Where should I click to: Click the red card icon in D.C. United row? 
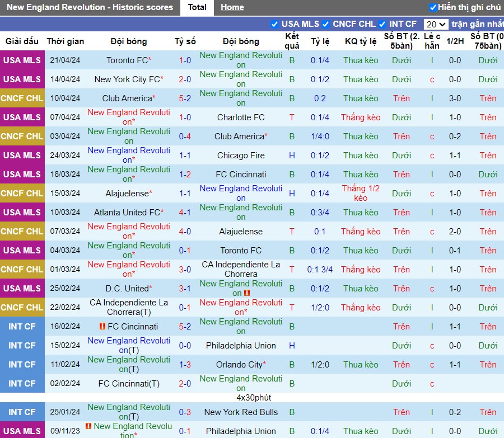247,293
